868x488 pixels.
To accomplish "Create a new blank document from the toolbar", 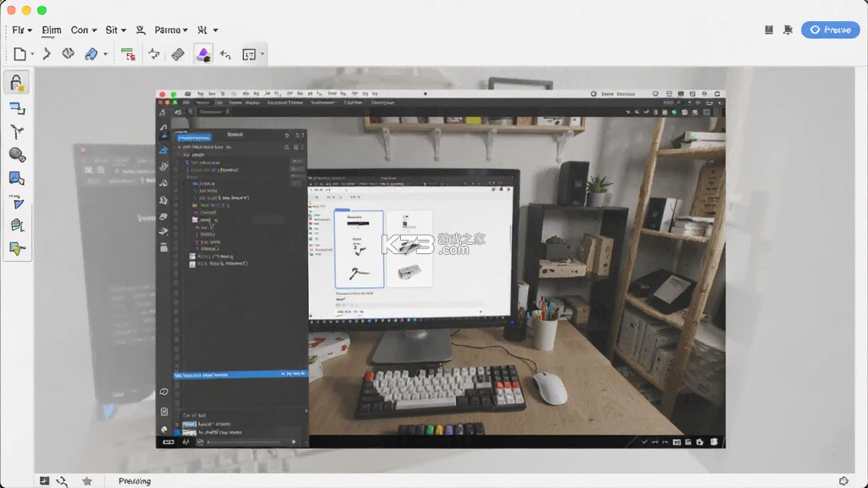I will (20, 54).
